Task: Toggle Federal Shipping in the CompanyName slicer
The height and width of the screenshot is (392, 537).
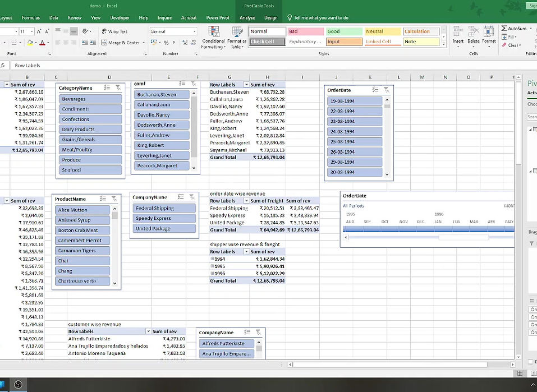Action: [164, 208]
